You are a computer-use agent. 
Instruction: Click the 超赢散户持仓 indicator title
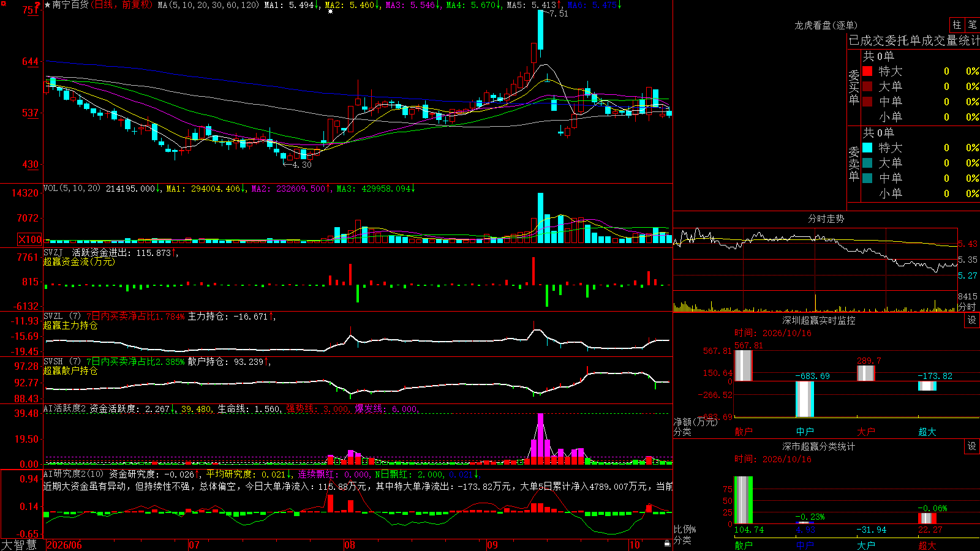(70, 371)
